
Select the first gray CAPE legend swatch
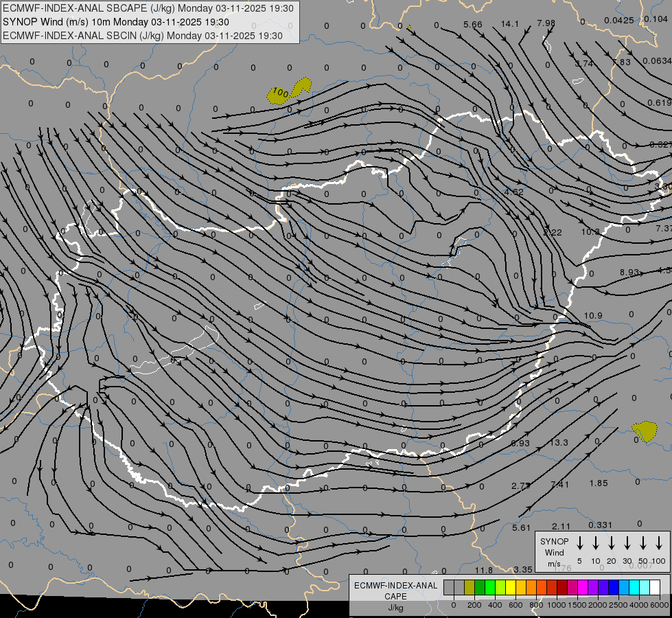pos(449,588)
